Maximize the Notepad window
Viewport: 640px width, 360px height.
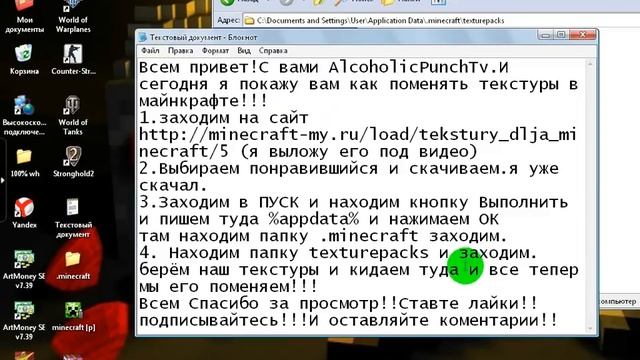tap(561, 35)
